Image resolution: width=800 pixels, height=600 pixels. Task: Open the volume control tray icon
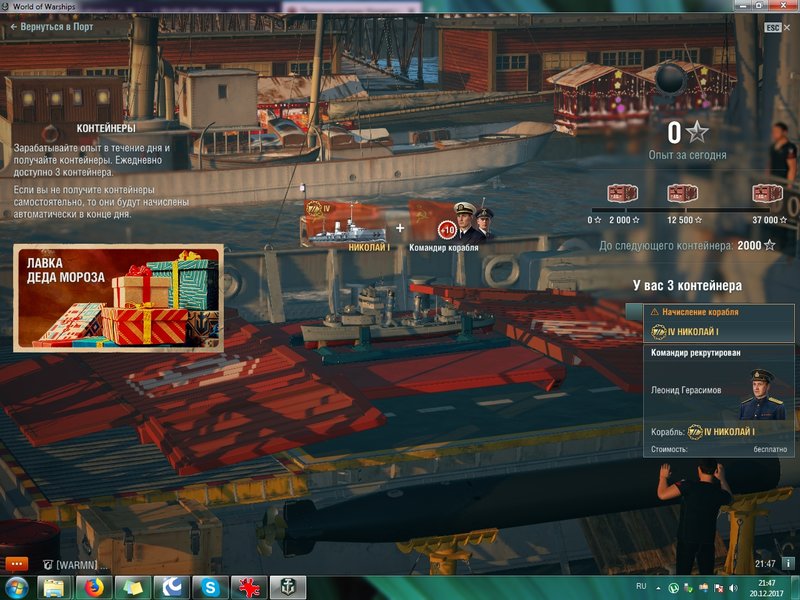(x=734, y=588)
